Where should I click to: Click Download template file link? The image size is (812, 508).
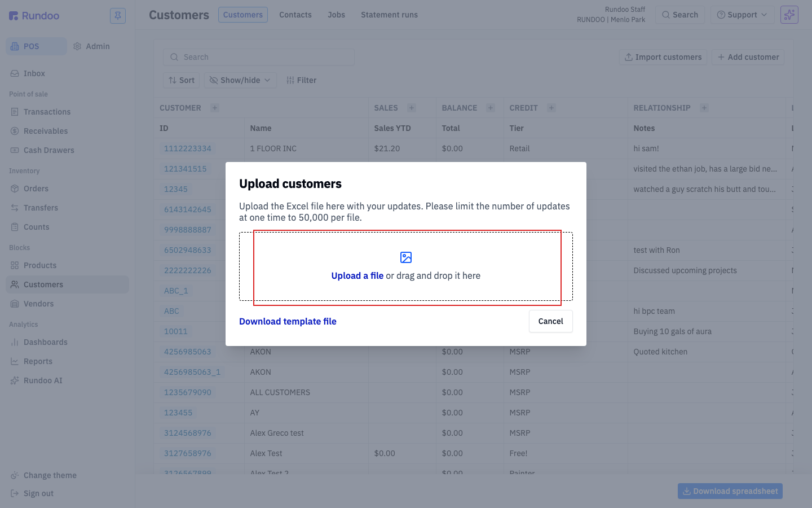[x=288, y=321]
